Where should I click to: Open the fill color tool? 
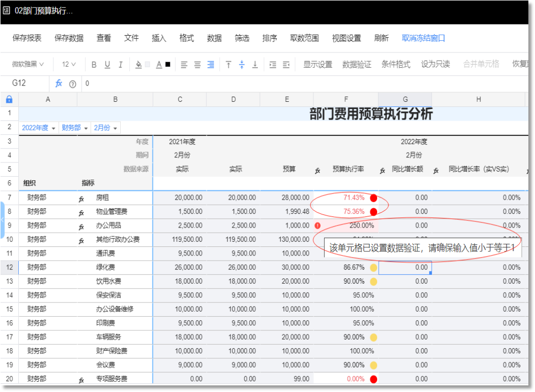[x=139, y=64]
